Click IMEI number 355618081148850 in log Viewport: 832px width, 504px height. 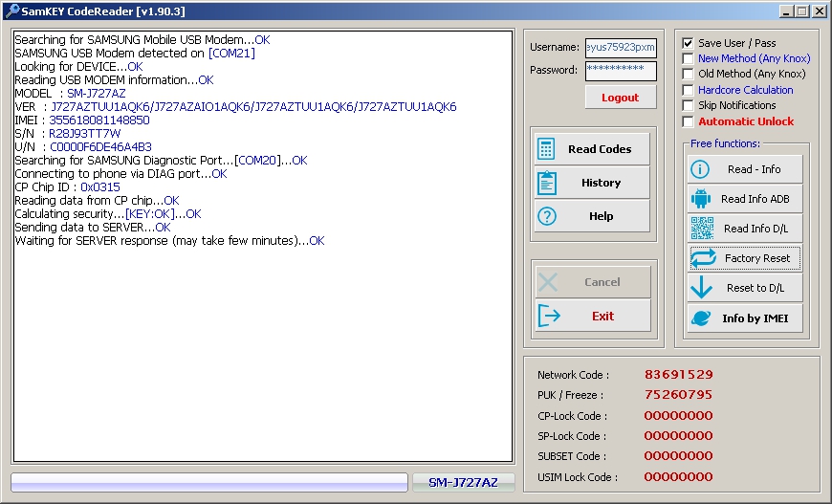[x=99, y=121]
